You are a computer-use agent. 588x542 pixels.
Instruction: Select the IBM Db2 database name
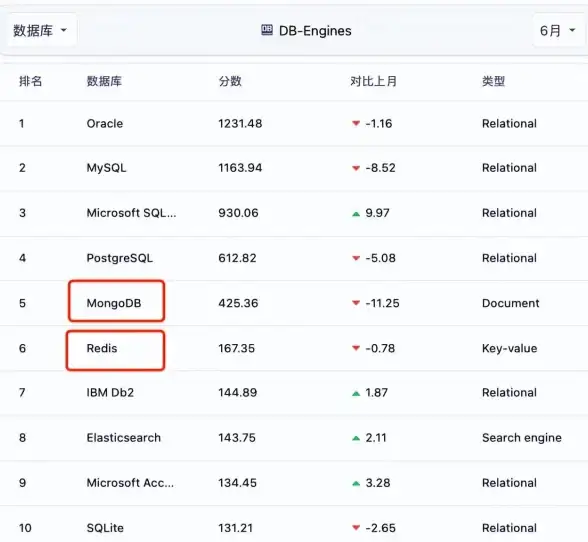point(110,392)
